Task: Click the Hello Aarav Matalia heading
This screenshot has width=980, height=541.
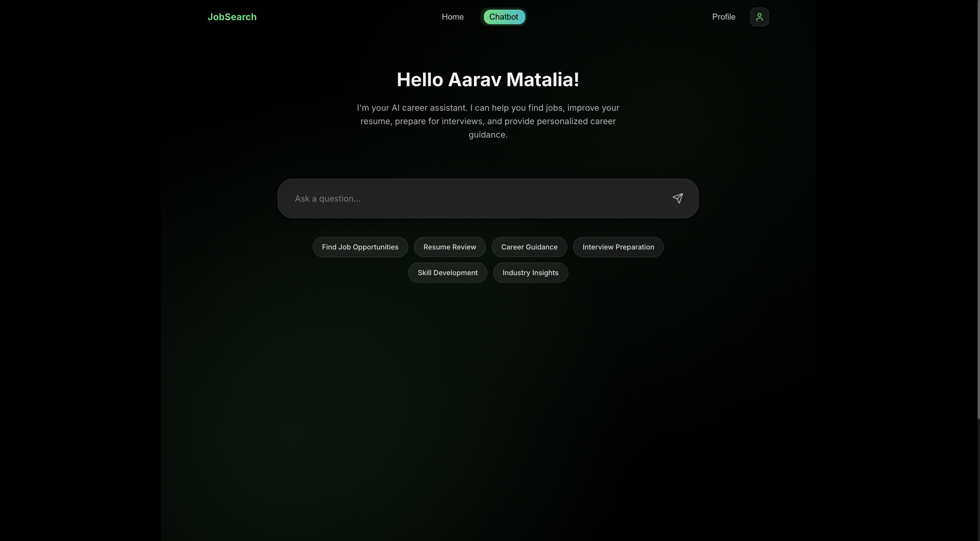Action: click(x=488, y=80)
